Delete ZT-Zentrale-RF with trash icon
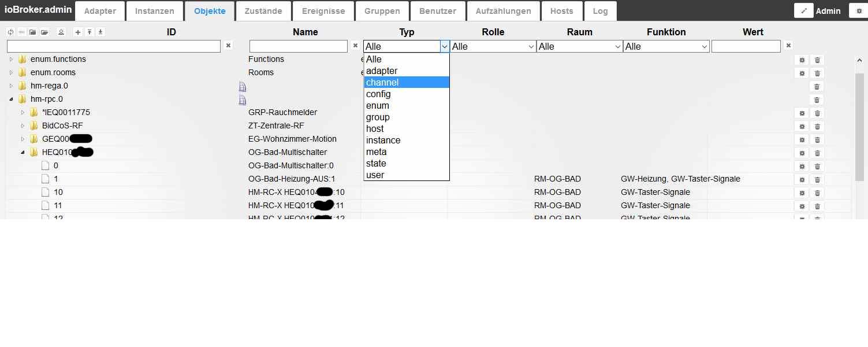868x347 pixels. point(817,126)
